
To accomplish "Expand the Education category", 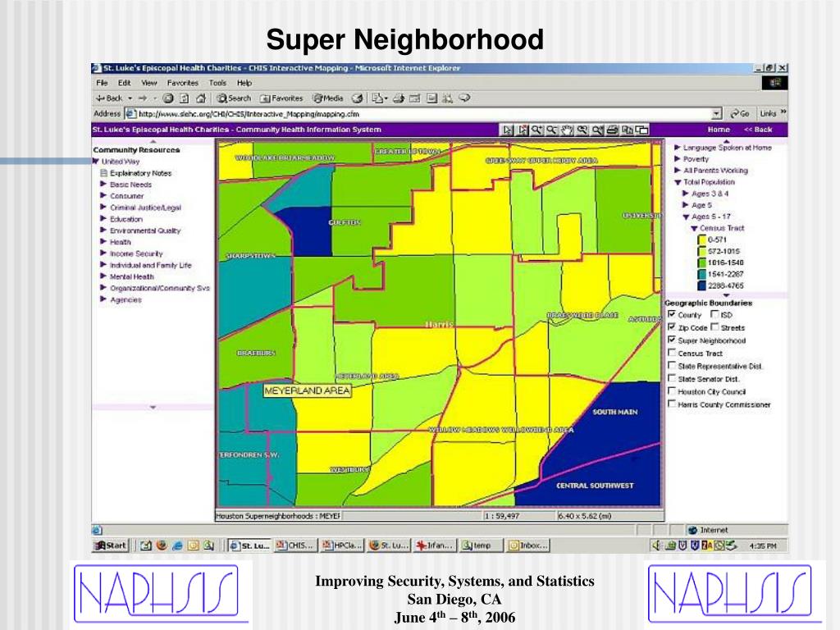I will (103, 218).
